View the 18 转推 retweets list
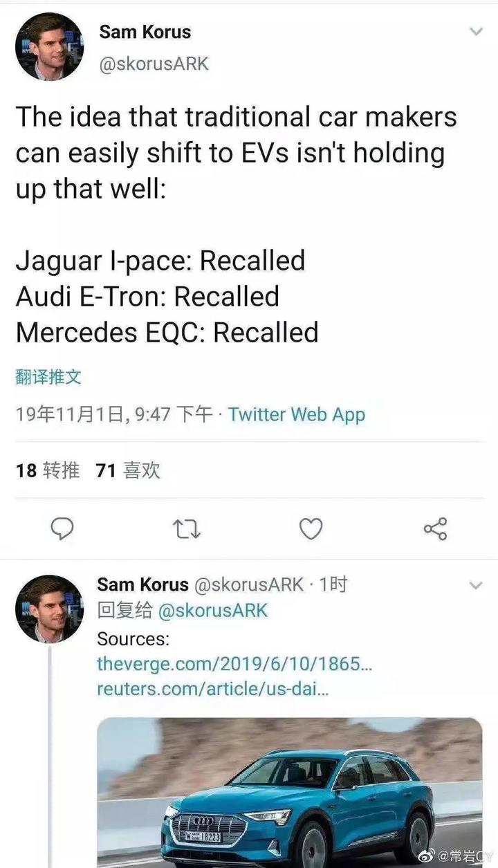This screenshot has width=498, height=868. pyautogui.click(x=47, y=471)
